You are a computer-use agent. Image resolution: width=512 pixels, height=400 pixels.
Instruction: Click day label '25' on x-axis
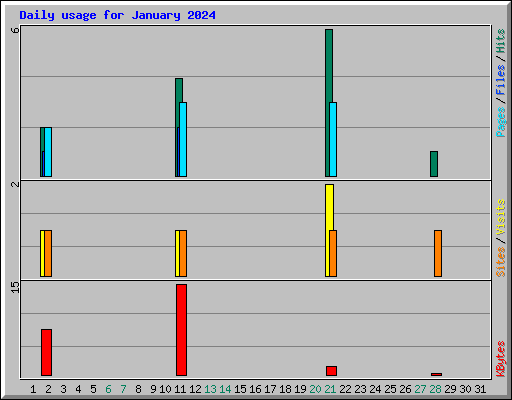[x=390, y=389]
